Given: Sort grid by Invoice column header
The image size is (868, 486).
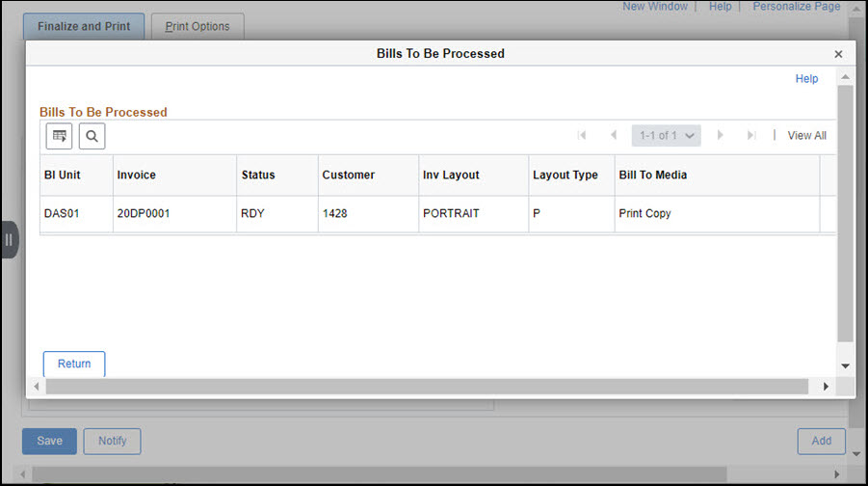Looking at the screenshot, I should click(x=137, y=175).
